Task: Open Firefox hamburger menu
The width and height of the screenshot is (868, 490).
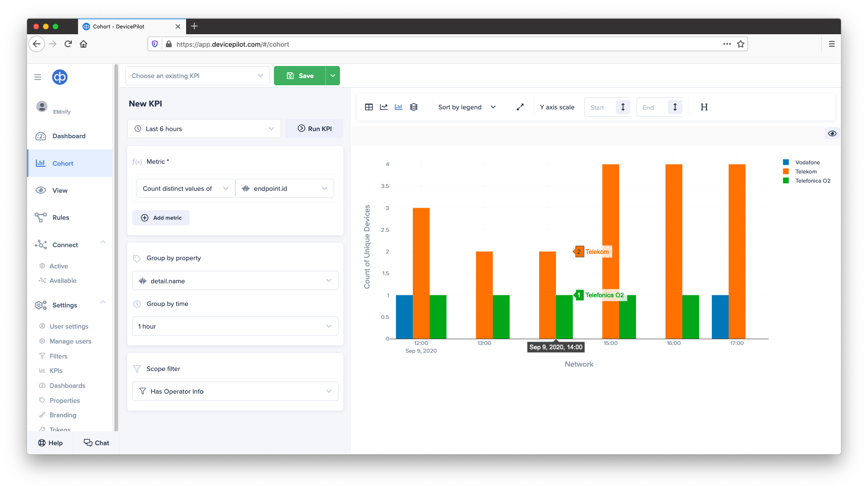Action: click(x=832, y=44)
